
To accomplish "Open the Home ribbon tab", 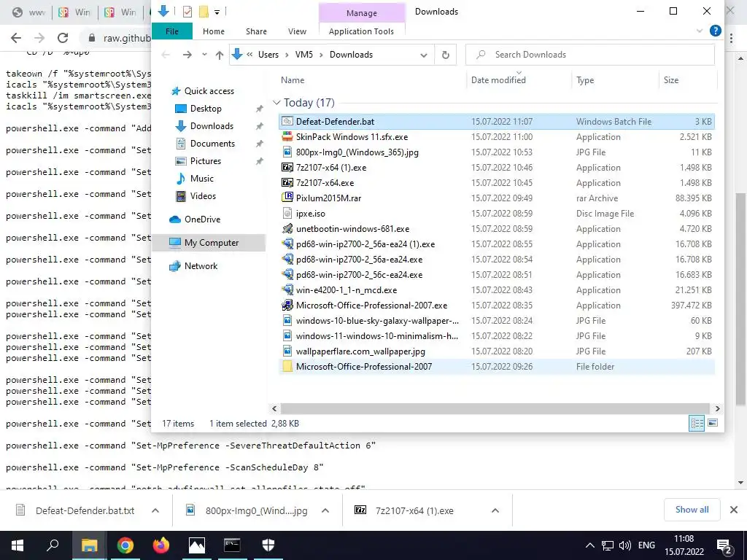I will (x=214, y=31).
